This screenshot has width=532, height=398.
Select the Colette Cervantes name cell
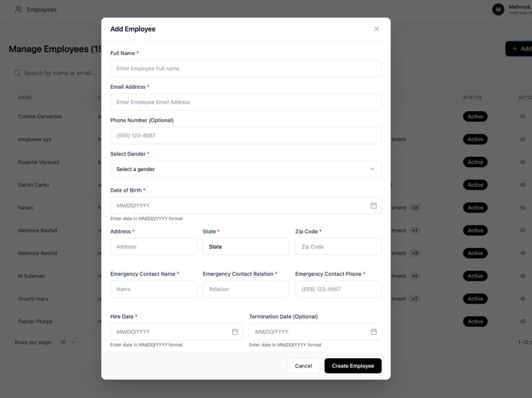click(40, 116)
